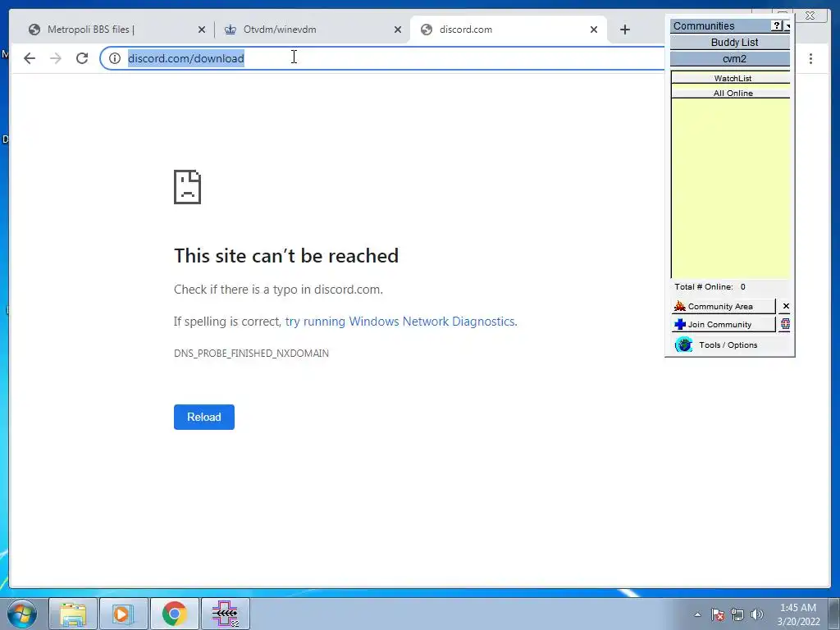Screen dimensions: 840x630
Task: Open Tools / Options
Action: (x=728, y=345)
